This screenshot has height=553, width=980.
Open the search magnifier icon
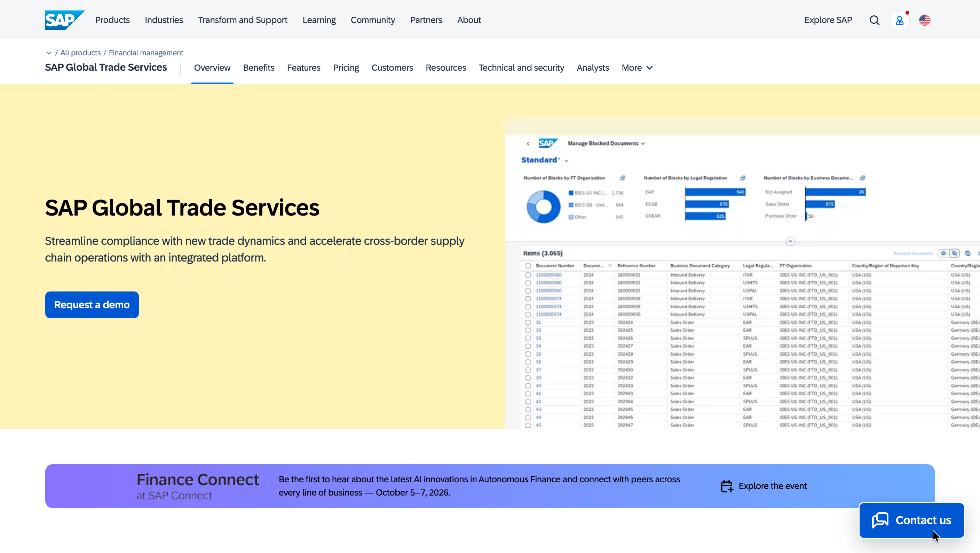(x=874, y=20)
